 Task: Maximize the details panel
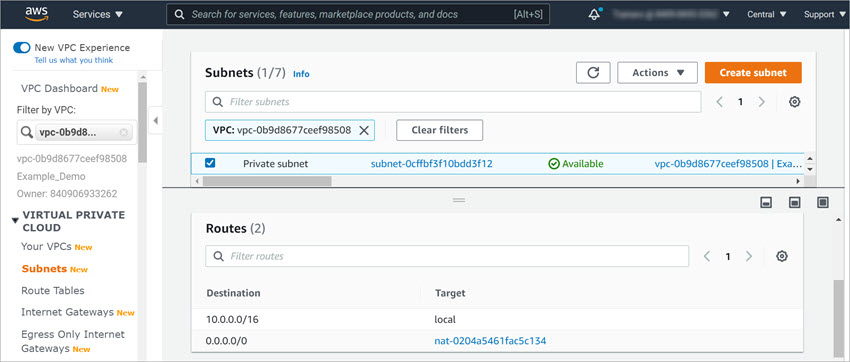pyautogui.click(x=823, y=203)
